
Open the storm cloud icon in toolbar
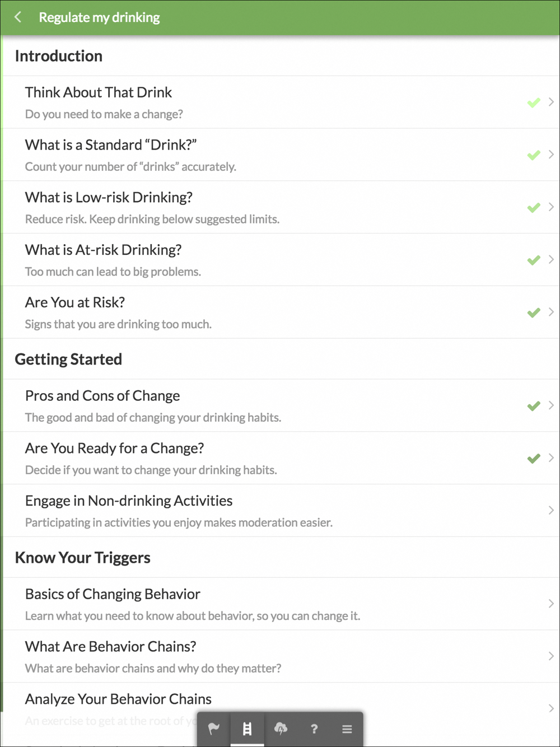coord(281,729)
